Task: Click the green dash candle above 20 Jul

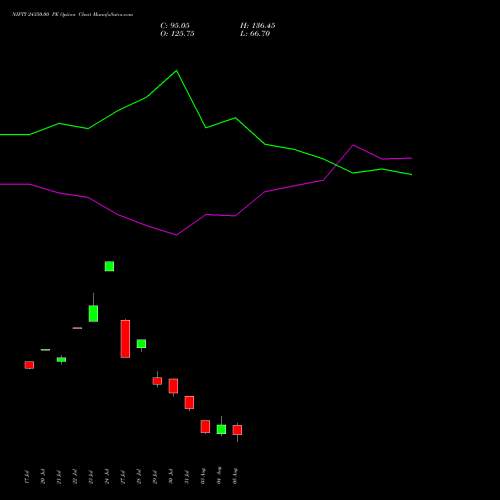Action: (x=45, y=350)
